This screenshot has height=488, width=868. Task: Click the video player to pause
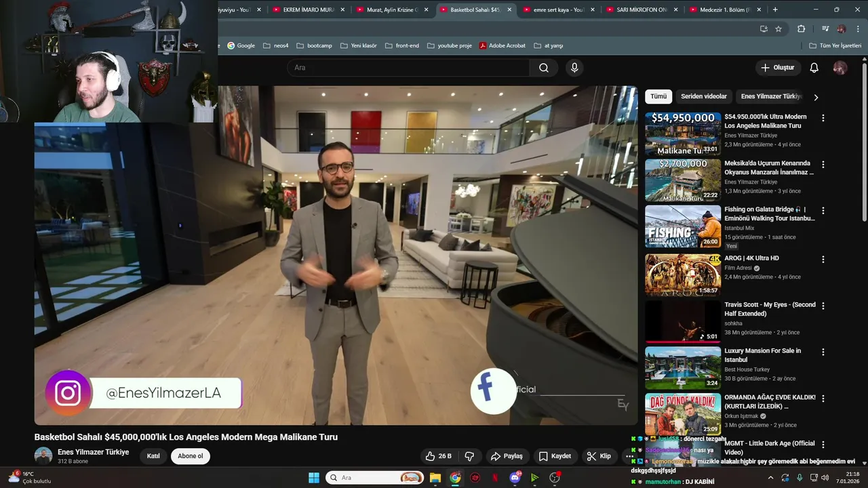(336, 256)
